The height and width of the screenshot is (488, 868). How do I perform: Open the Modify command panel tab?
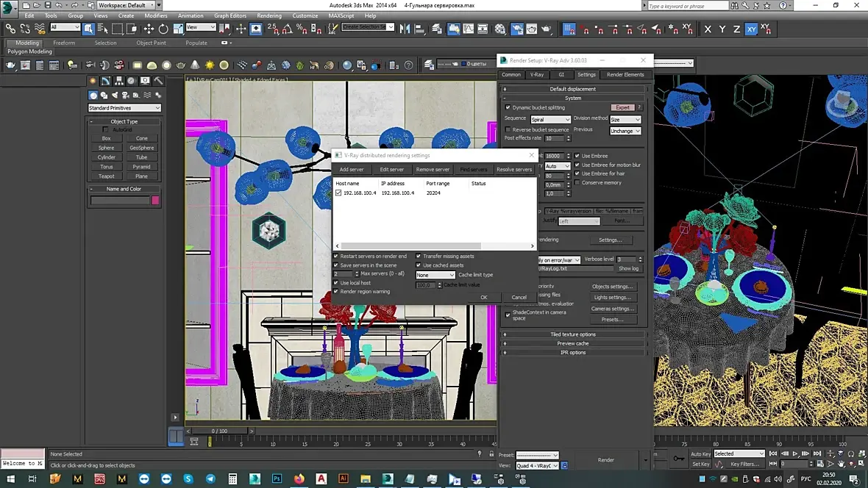click(105, 81)
